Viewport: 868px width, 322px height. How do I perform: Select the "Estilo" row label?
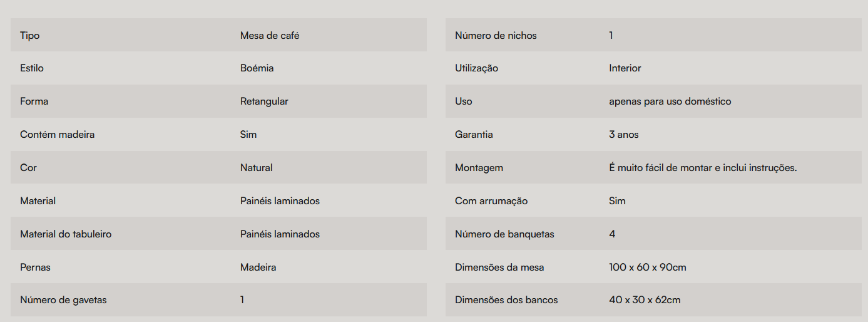click(x=32, y=68)
